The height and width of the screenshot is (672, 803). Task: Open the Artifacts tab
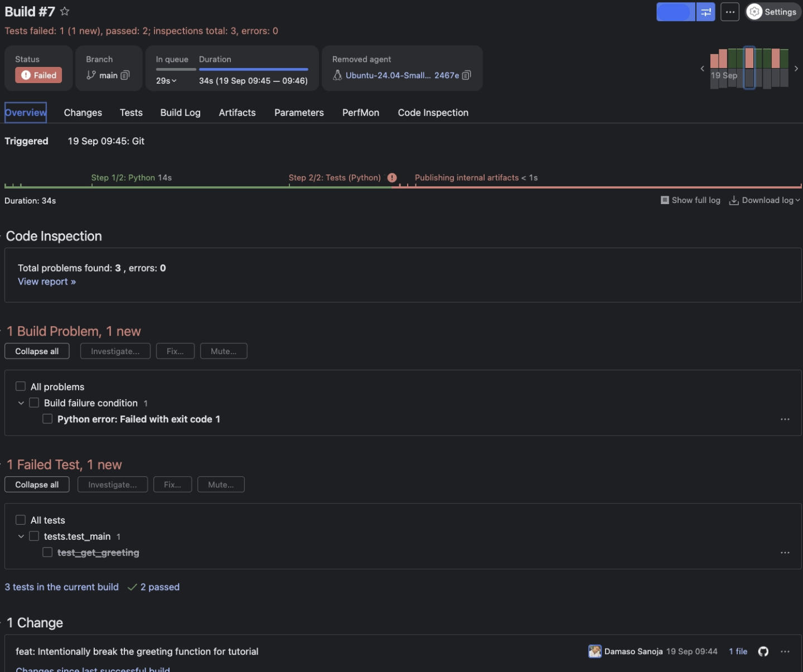coord(237,113)
